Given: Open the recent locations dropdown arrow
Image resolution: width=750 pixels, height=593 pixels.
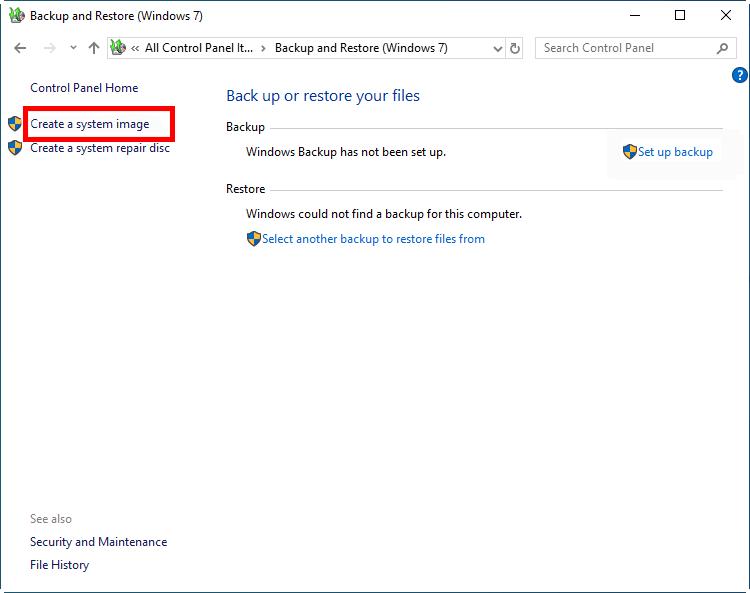Looking at the screenshot, I should pos(73,47).
